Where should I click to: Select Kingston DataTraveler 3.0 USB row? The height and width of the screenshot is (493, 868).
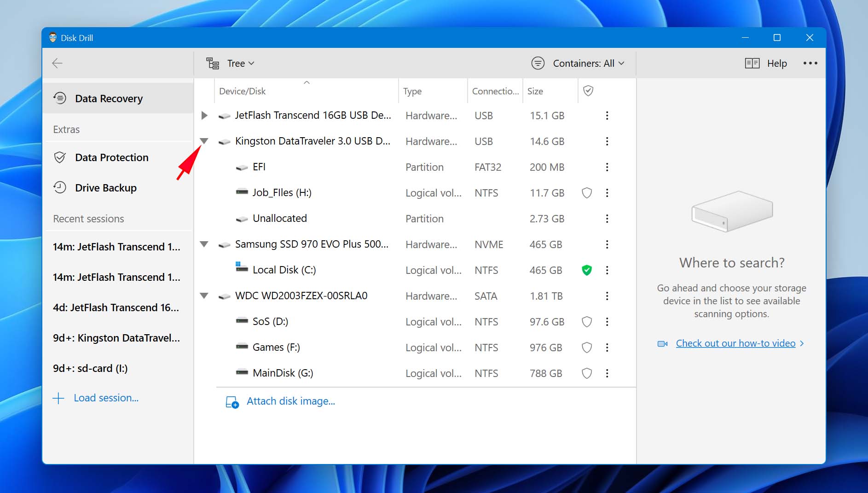(x=415, y=141)
